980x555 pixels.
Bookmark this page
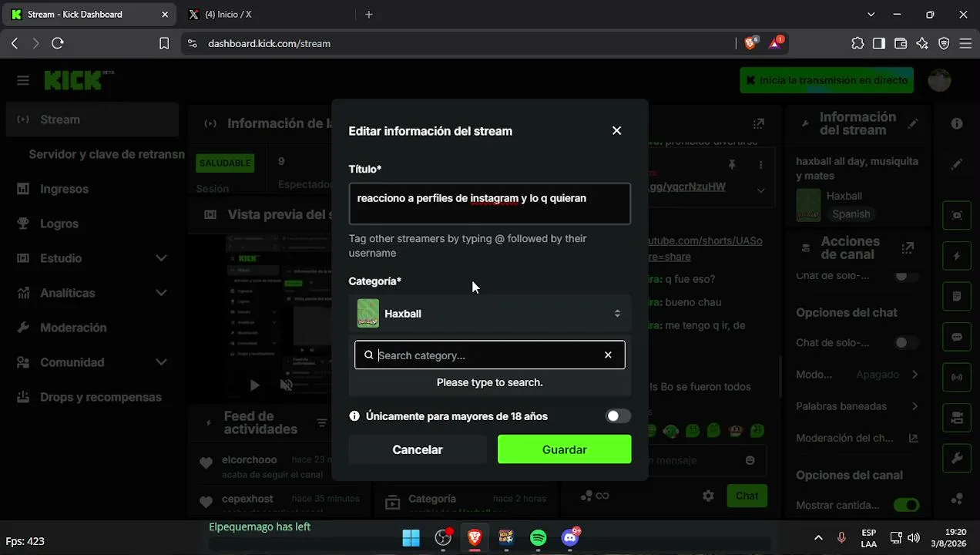(x=164, y=44)
